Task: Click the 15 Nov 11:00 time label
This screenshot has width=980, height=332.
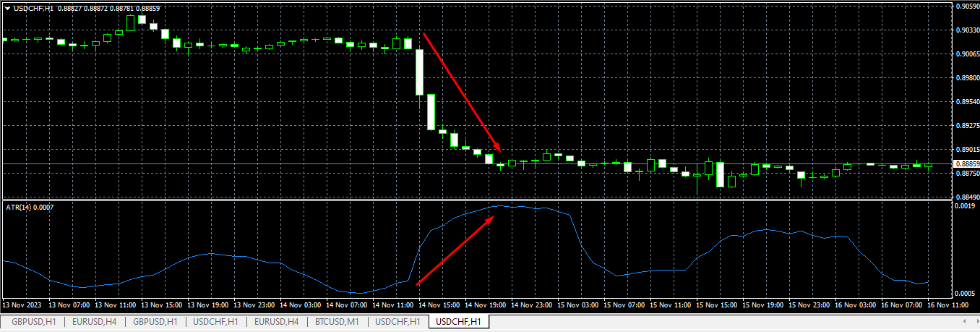Action: 672,305
